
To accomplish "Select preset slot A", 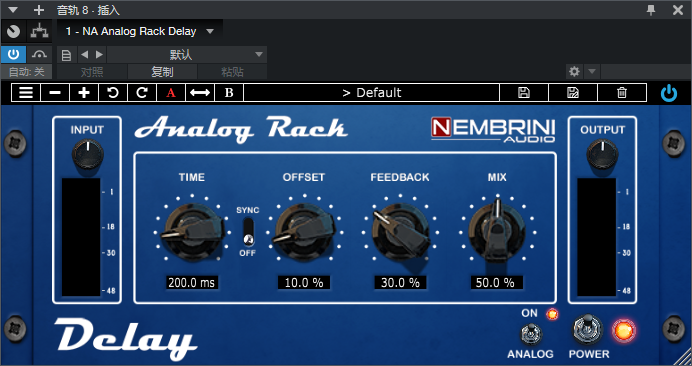I will [171, 93].
